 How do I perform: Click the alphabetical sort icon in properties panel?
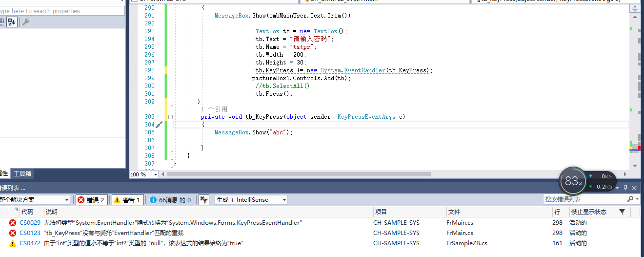12,22
